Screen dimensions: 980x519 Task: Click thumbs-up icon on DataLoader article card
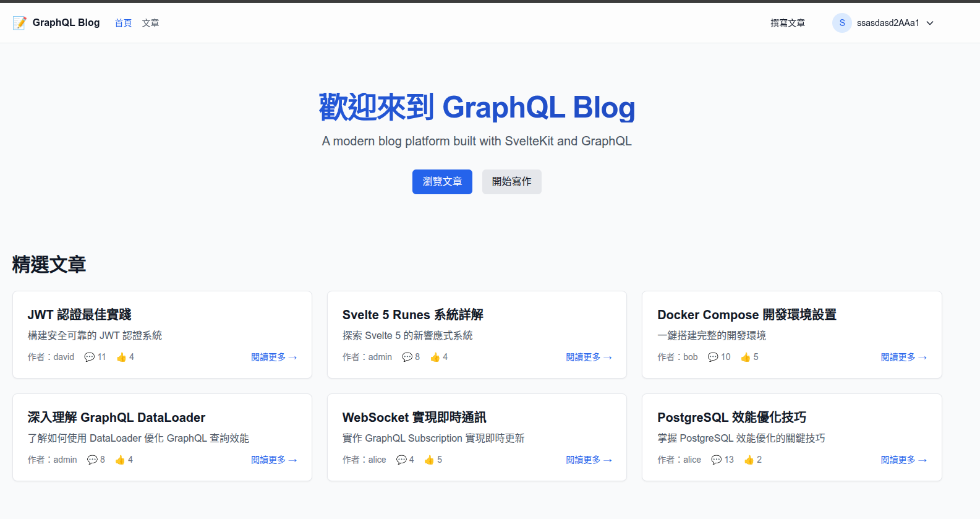point(120,460)
